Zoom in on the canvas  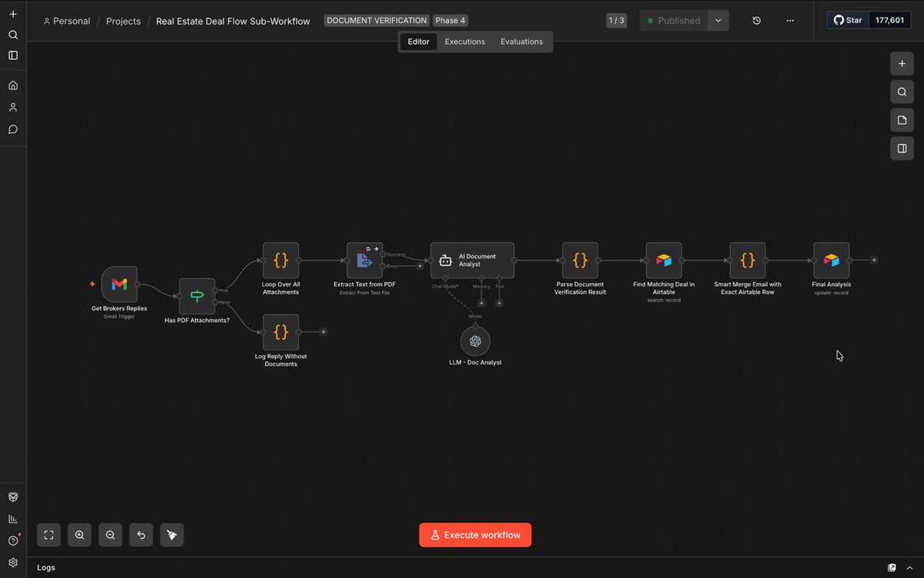tap(79, 535)
